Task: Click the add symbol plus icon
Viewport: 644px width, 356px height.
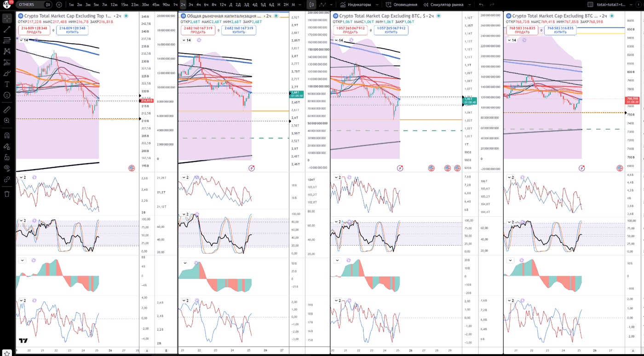Action: (59, 5)
